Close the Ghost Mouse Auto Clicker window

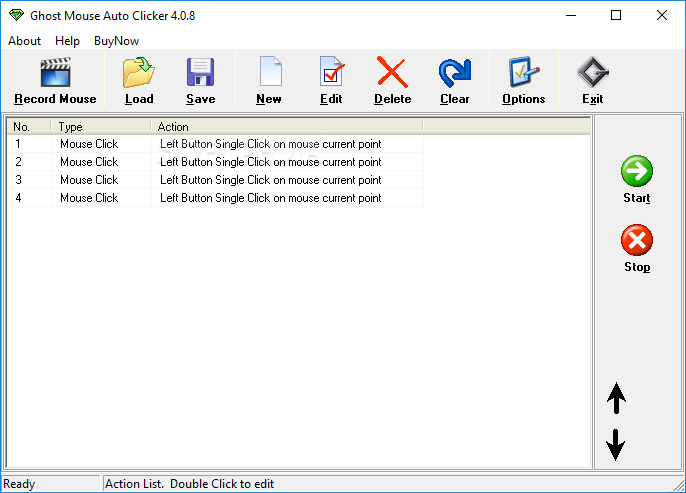(x=662, y=15)
